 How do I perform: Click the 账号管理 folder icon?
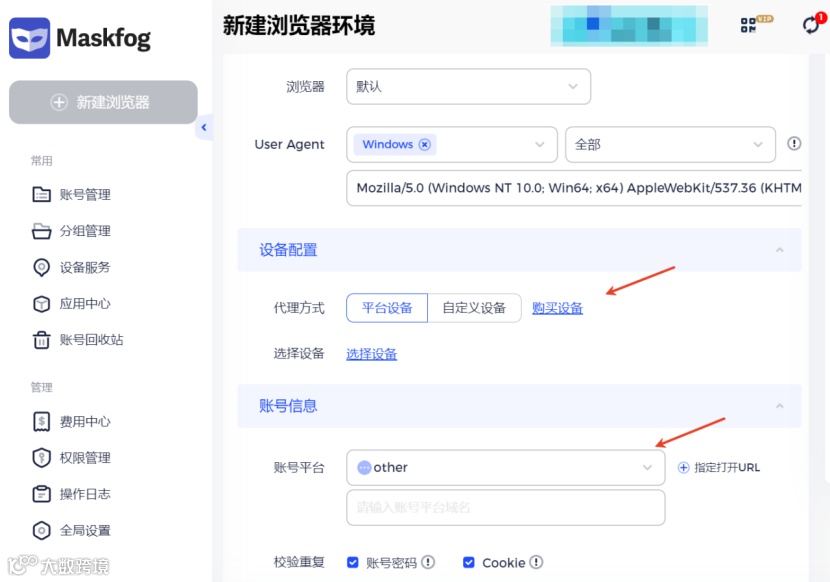41,194
